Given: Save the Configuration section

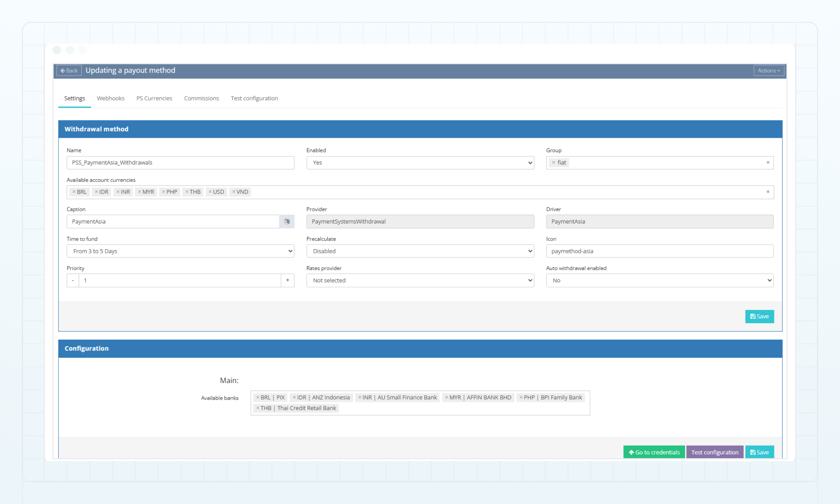Looking at the screenshot, I should (x=759, y=452).
